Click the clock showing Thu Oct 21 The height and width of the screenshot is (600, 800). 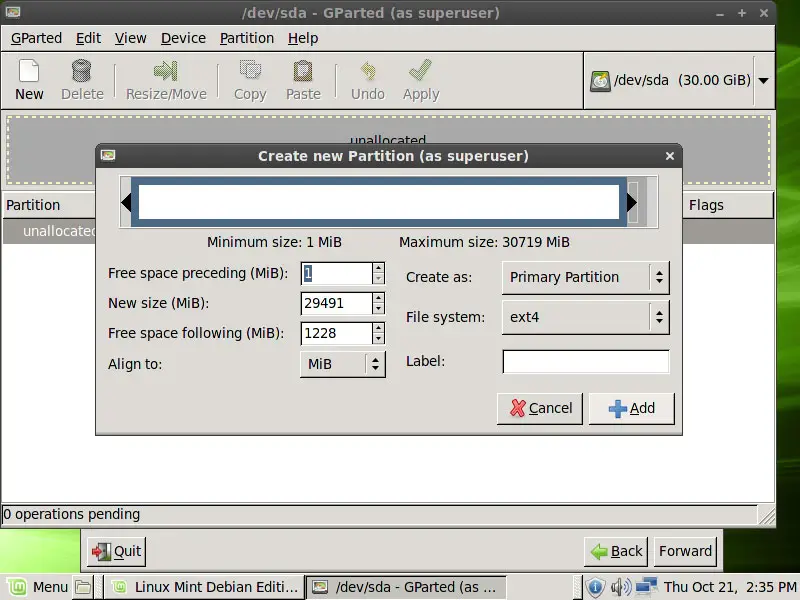click(x=730, y=587)
